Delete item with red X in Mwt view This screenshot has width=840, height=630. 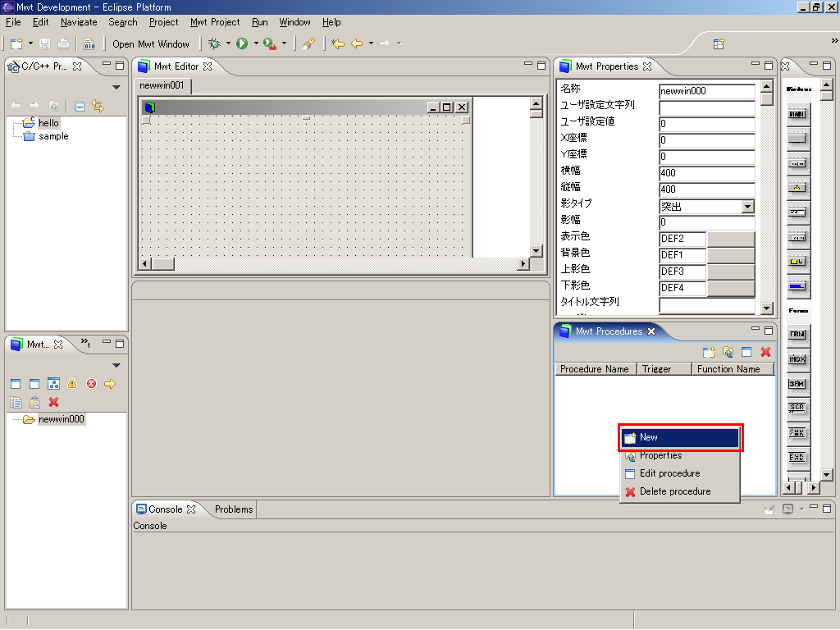tap(53, 402)
